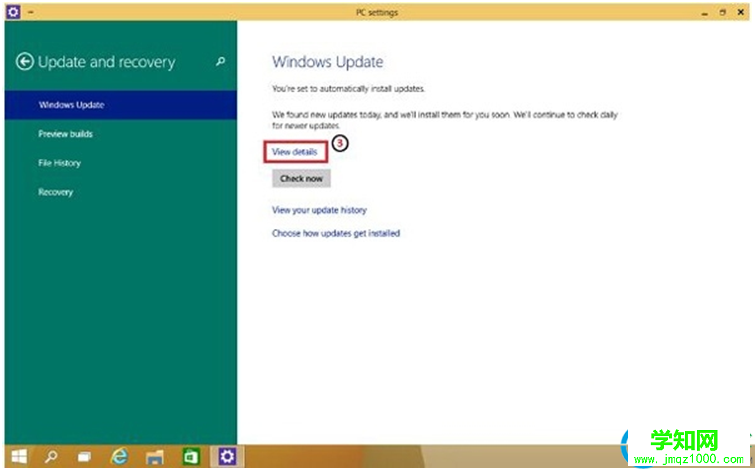Close the PC settings window
The width and height of the screenshot is (755, 471).
pos(741,12)
